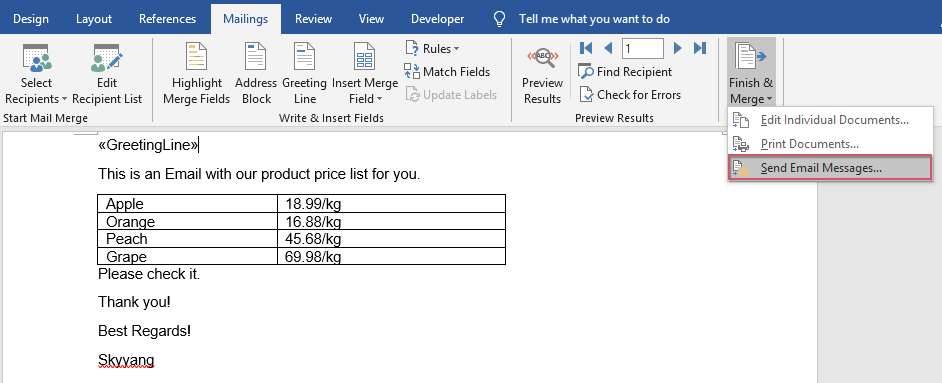
Task: Go to previous record
Action: [608, 48]
